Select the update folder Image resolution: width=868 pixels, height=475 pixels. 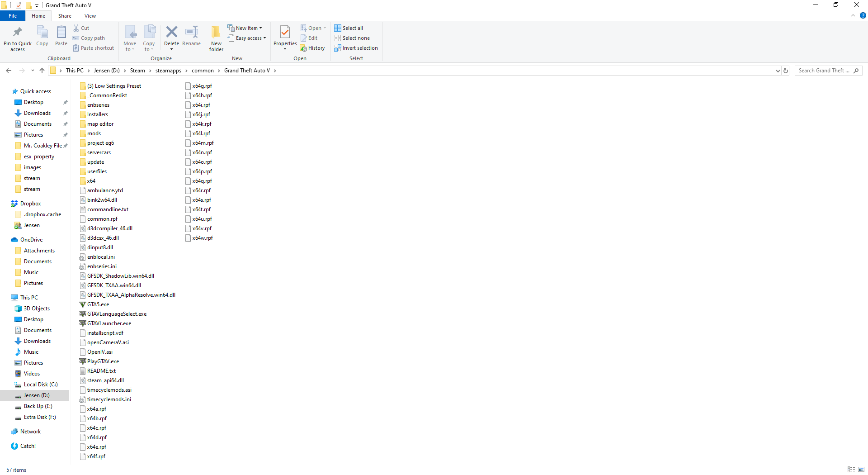pyautogui.click(x=95, y=162)
